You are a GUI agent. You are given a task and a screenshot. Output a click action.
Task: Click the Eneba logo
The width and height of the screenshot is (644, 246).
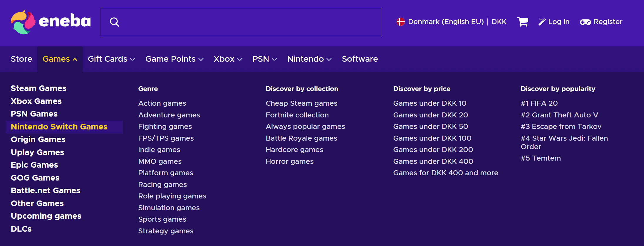click(x=51, y=22)
